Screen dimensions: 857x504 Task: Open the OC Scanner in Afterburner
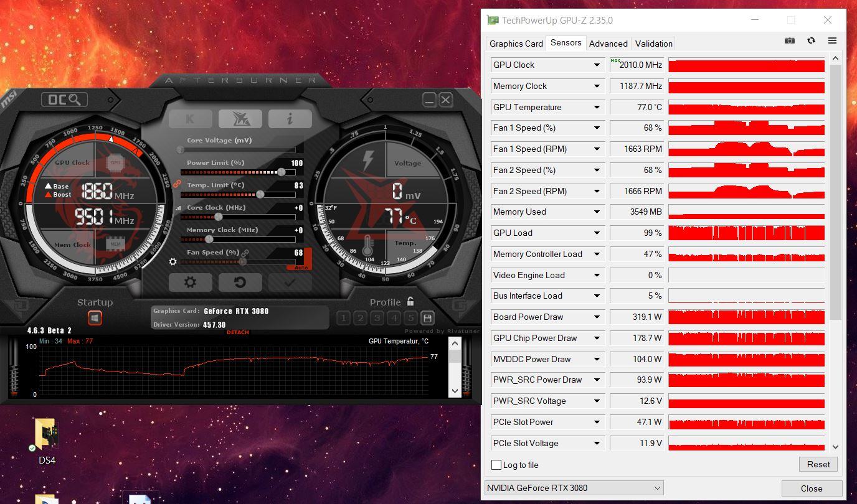(x=65, y=100)
